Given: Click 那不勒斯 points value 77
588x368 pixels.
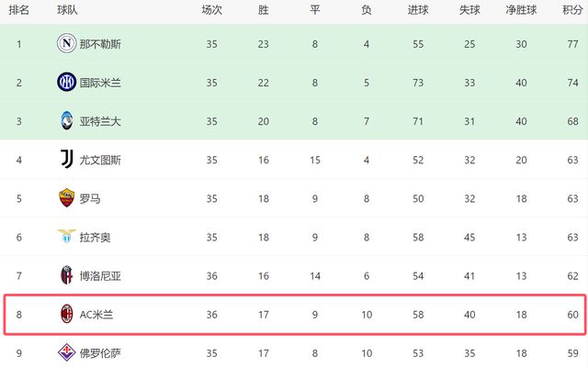Looking at the screenshot, I should coord(573,43).
